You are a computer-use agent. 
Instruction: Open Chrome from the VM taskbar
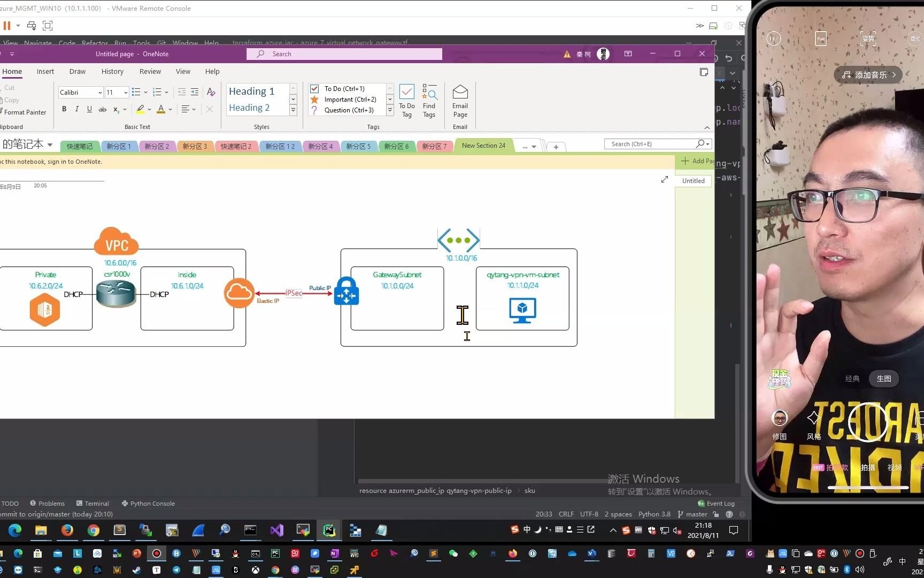(94, 530)
